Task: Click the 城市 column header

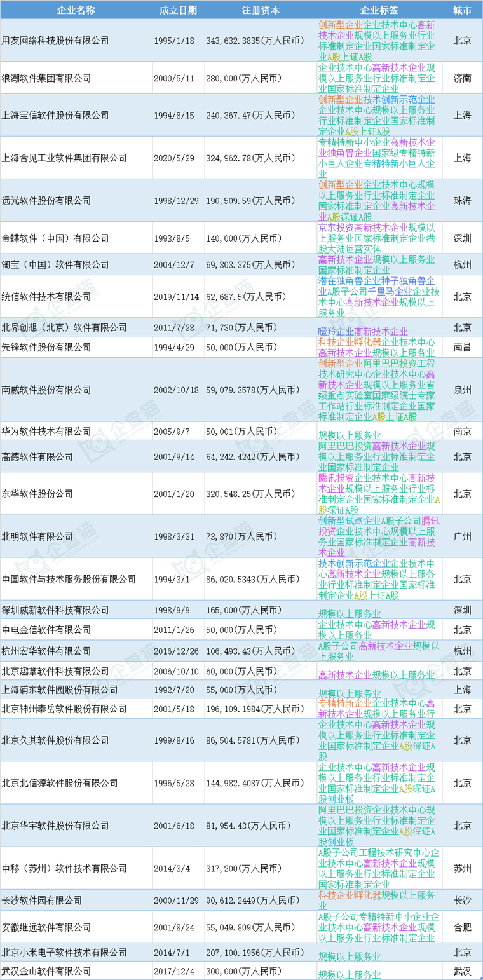Action: pos(463,10)
